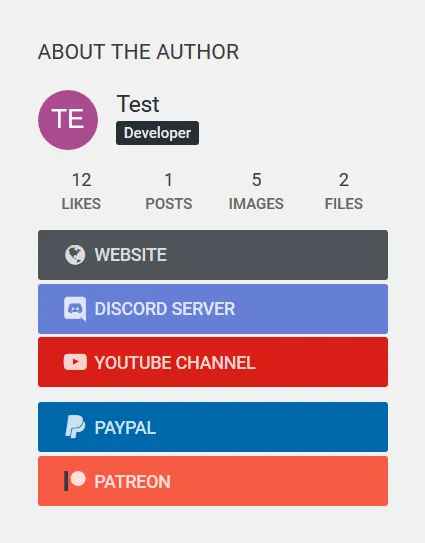Click the Patreon logo icon
Screen dimensions: 425x543
[x=75, y=481]
